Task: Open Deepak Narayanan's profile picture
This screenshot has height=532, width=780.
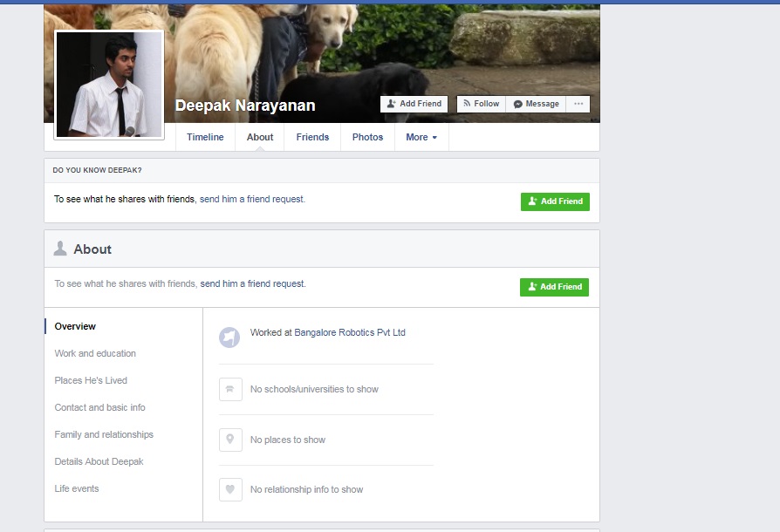Action: [109, 85]
